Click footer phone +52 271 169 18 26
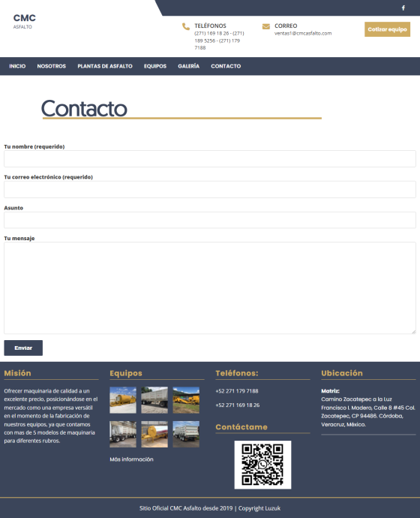This screenshot has height=518, width=420. tap(238, 405)
